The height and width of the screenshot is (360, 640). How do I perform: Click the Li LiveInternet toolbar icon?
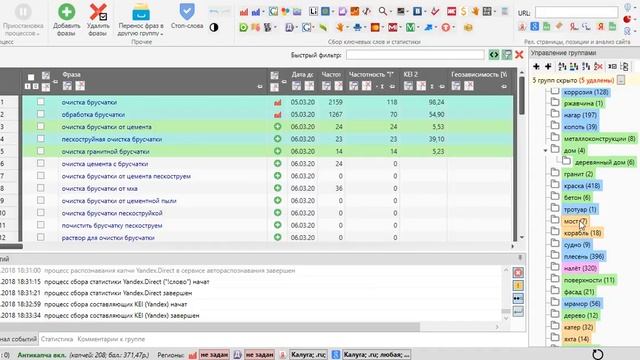pos(313,11)
